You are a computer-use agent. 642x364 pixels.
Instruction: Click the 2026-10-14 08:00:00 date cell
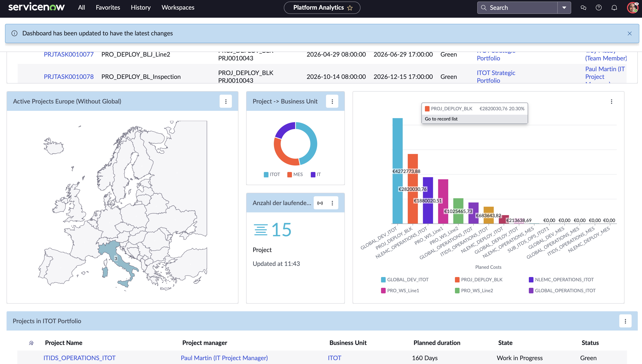336,77
